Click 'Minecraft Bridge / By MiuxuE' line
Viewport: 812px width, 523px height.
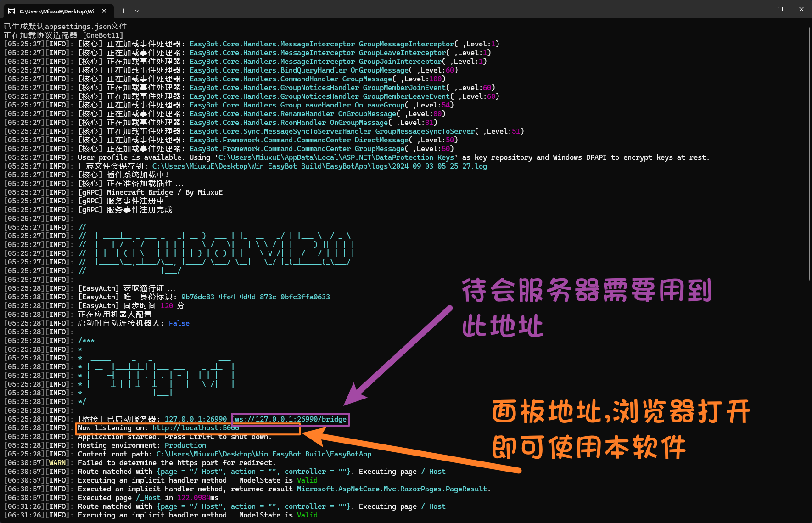(x=151, y=192)
